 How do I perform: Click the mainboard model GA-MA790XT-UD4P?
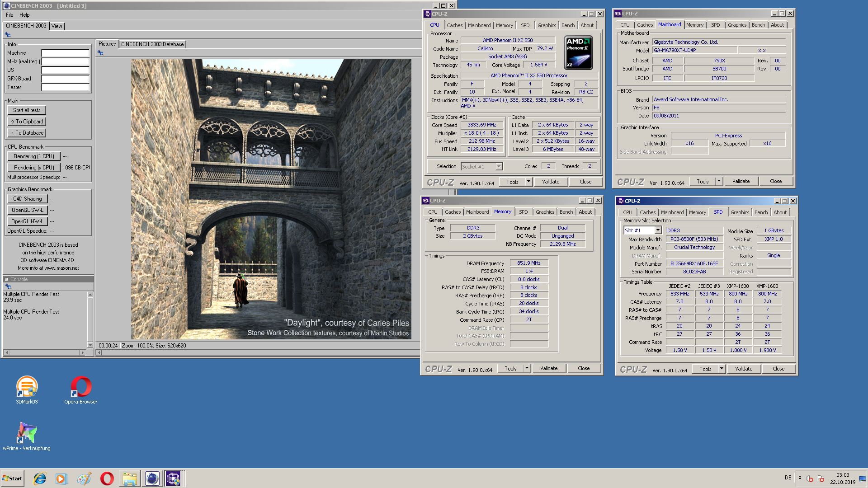(694, 50)
